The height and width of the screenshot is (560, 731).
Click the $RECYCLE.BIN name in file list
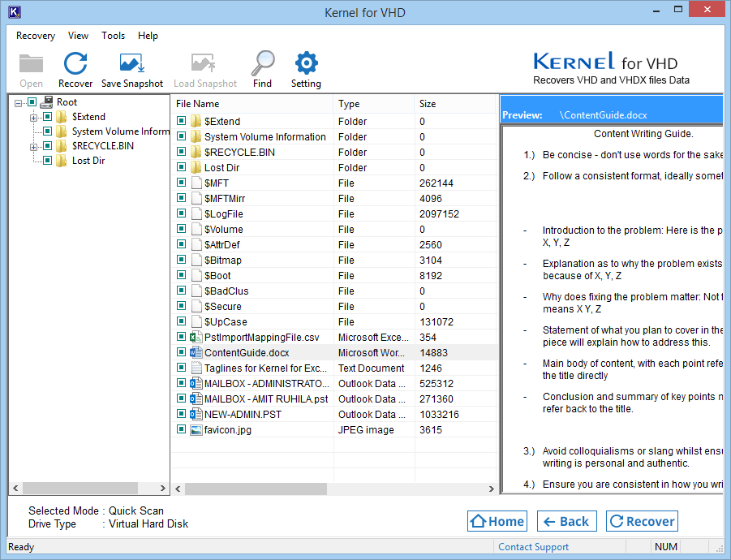click(239, 153)
